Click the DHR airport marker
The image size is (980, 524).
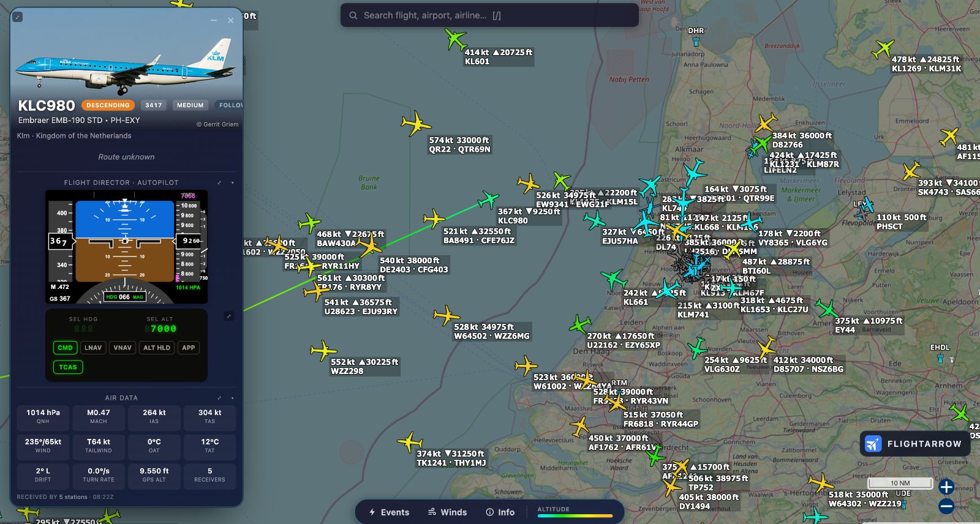click(x=696, y=40)
